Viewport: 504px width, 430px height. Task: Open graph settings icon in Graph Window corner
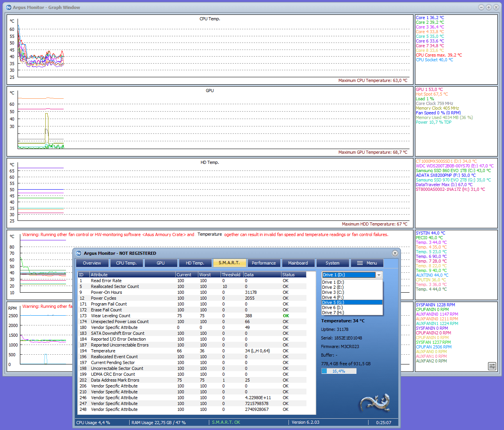pos(492,366)
